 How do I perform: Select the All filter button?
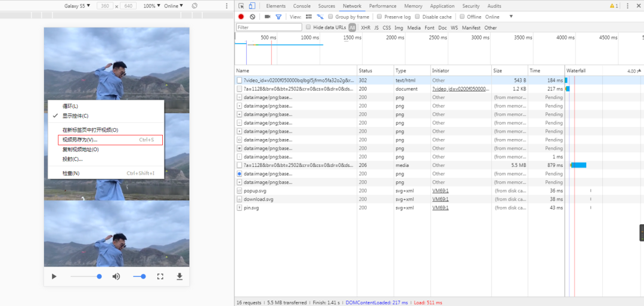352,28
